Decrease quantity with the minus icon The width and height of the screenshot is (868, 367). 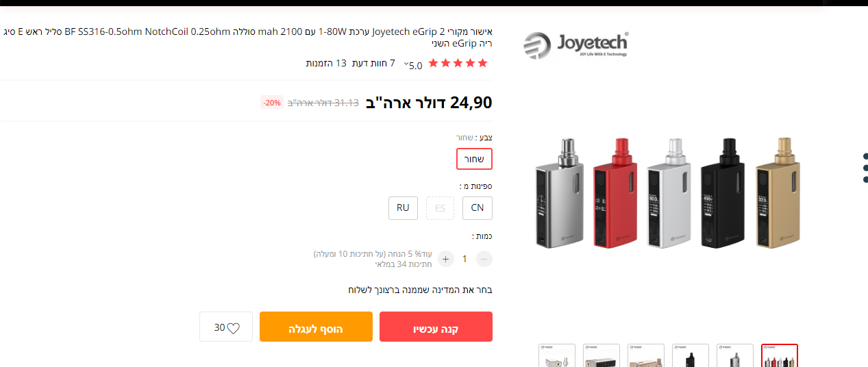pos(484,259)
